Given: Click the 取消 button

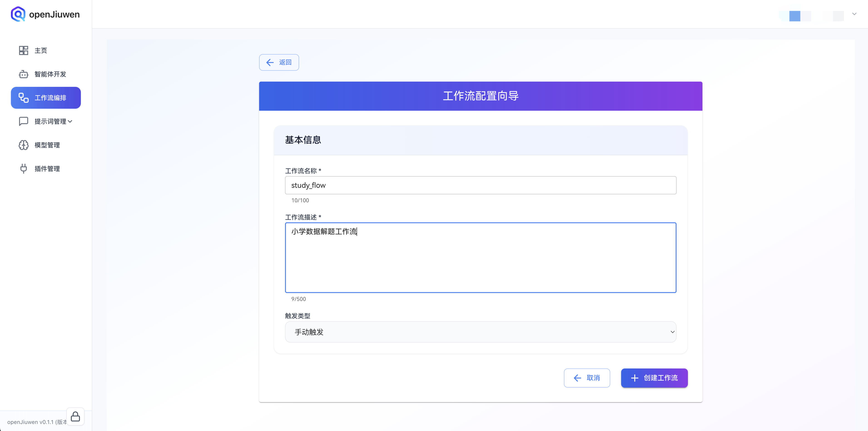Looking at the screenshot, I should coord(587,378).
